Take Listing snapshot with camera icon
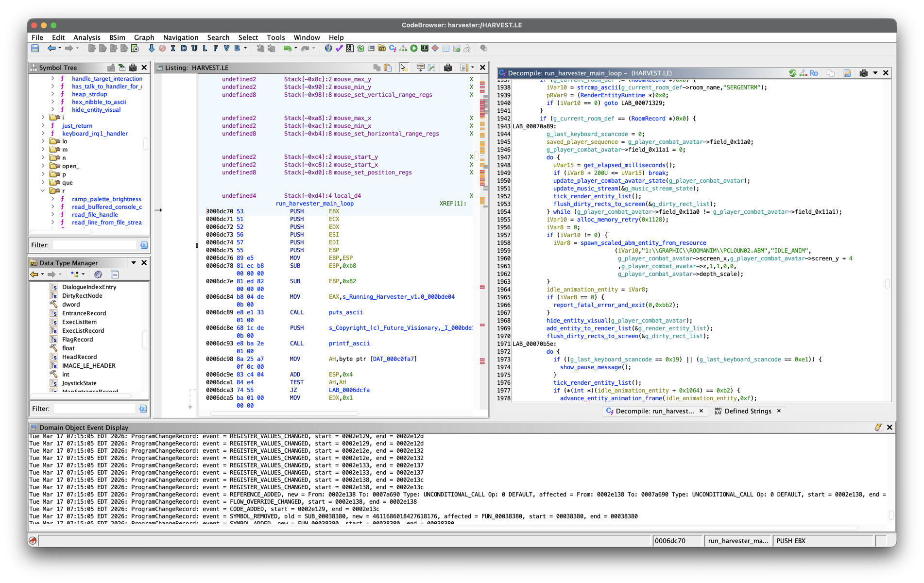Viewport: 924px width, 583px height. (x=448, y=68)
